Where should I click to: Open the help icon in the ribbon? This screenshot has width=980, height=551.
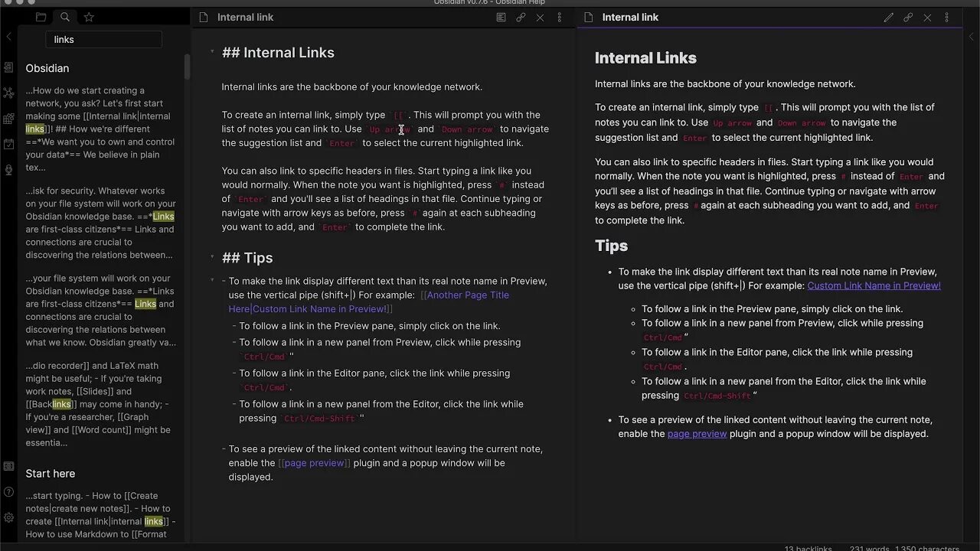coord(8,492)
